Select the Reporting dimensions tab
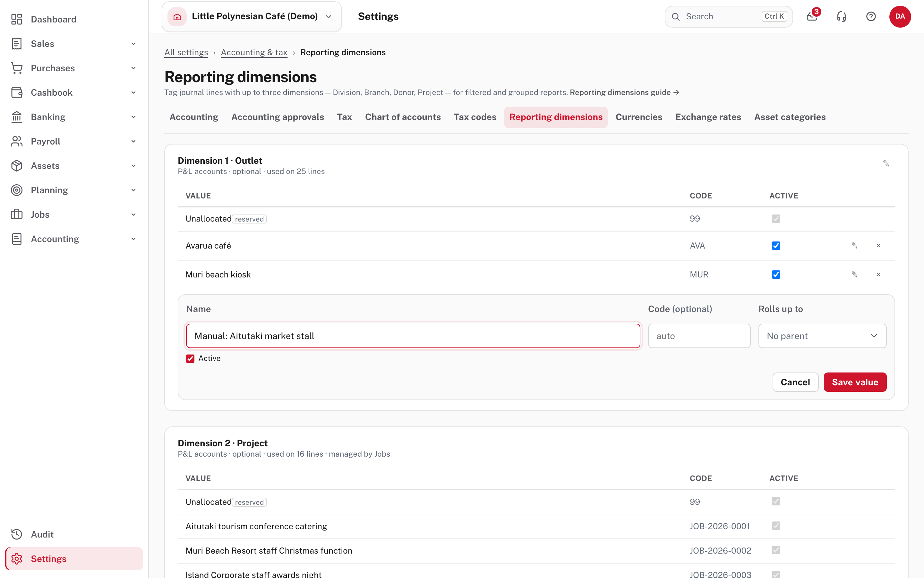 tap(556, 117)
